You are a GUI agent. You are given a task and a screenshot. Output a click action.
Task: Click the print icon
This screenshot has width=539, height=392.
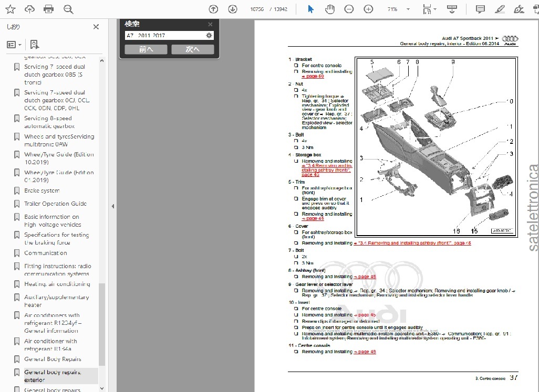48,9
